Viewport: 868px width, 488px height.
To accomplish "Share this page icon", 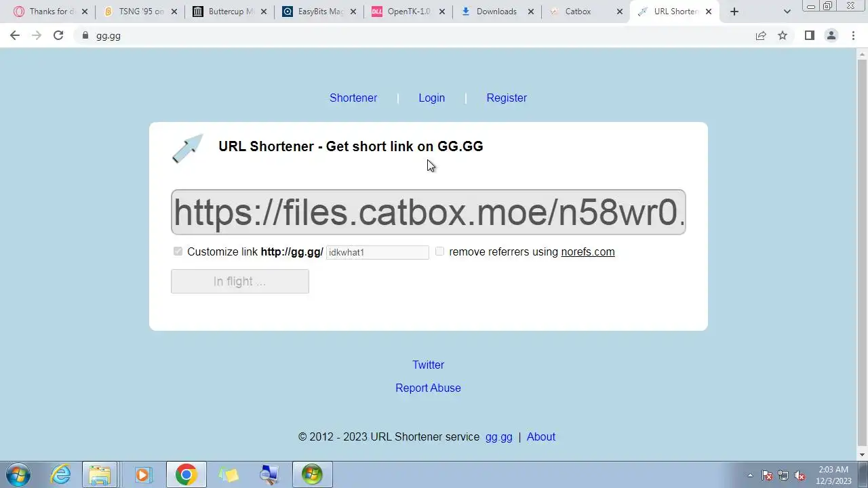I will point(761,35).
